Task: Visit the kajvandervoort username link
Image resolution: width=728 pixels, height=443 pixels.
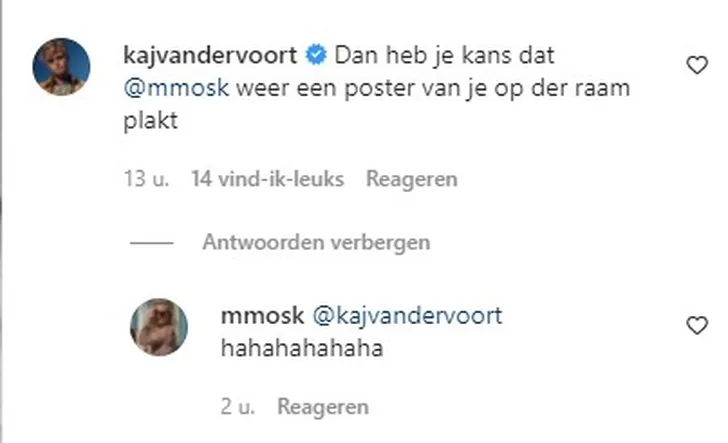Action: click(210, 55)
